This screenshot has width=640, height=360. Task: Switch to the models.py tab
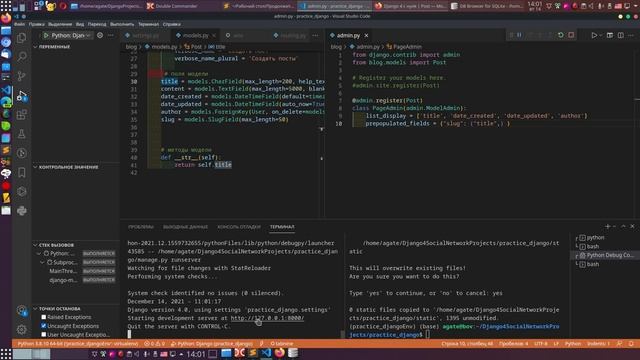coord(195,36)
